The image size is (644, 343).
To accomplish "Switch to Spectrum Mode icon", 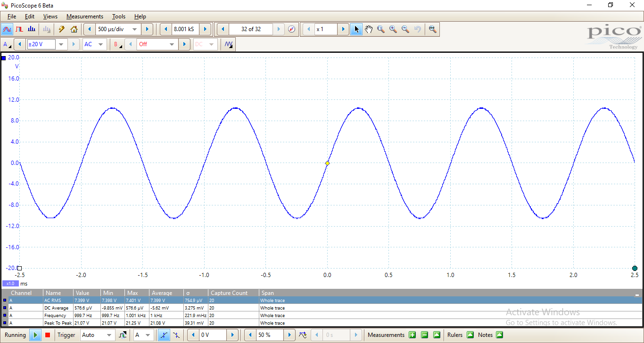I will pyautogui.click(x=32, y=29).
